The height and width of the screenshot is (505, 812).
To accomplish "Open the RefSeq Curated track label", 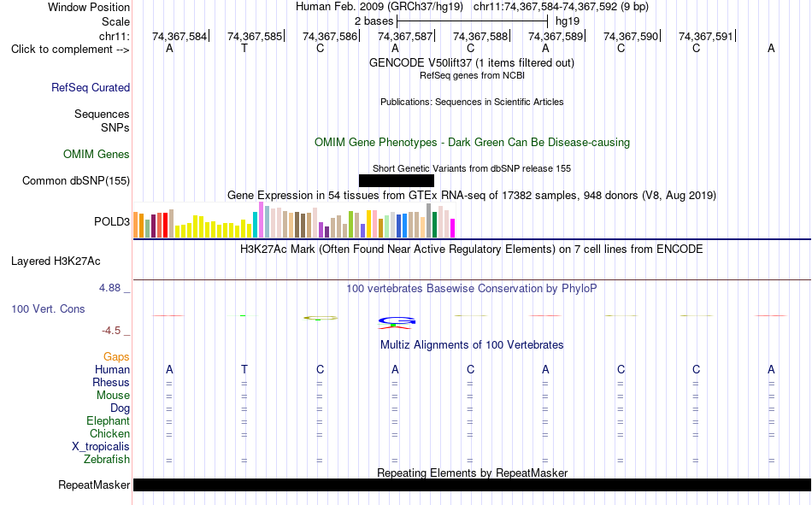I will [x=91, y=87].
